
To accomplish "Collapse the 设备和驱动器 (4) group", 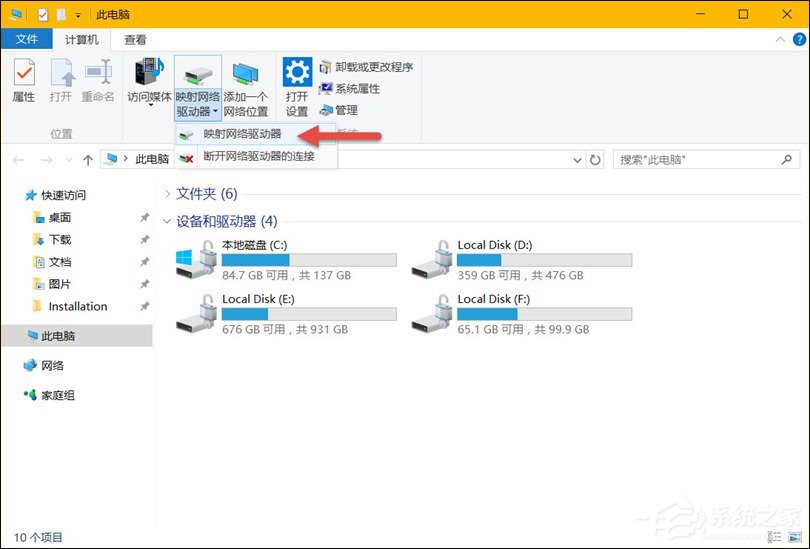I will (167, 222).
